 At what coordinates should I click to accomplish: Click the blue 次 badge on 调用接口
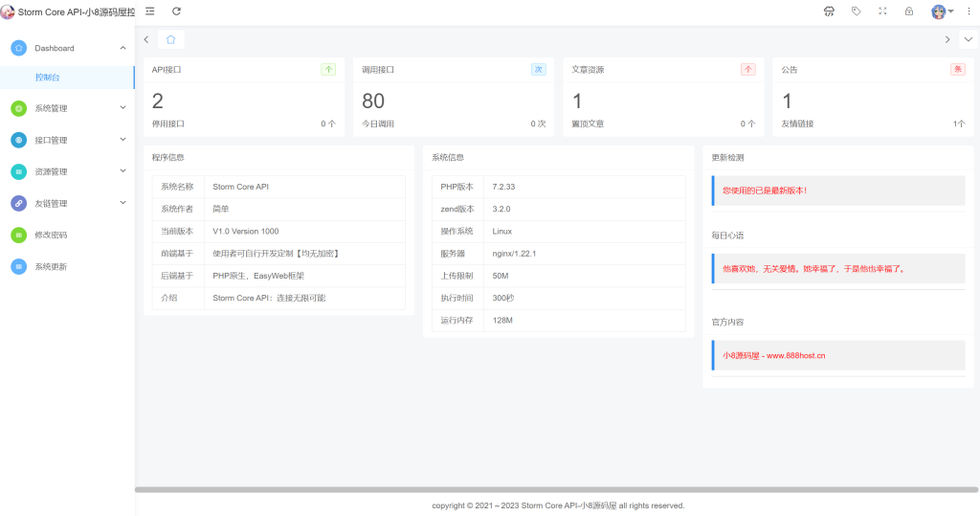538,70
